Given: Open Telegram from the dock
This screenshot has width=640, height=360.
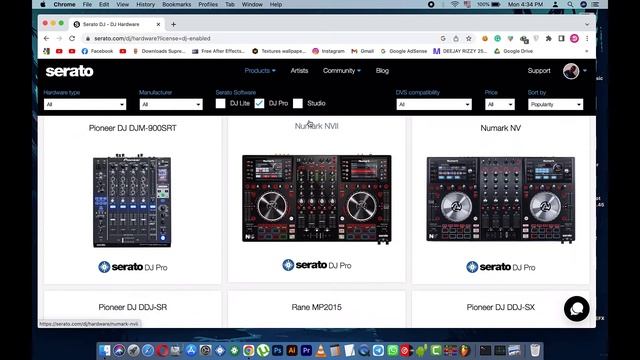Looking at the screenshot, I should pyautogui.click(x=378, y=350).
